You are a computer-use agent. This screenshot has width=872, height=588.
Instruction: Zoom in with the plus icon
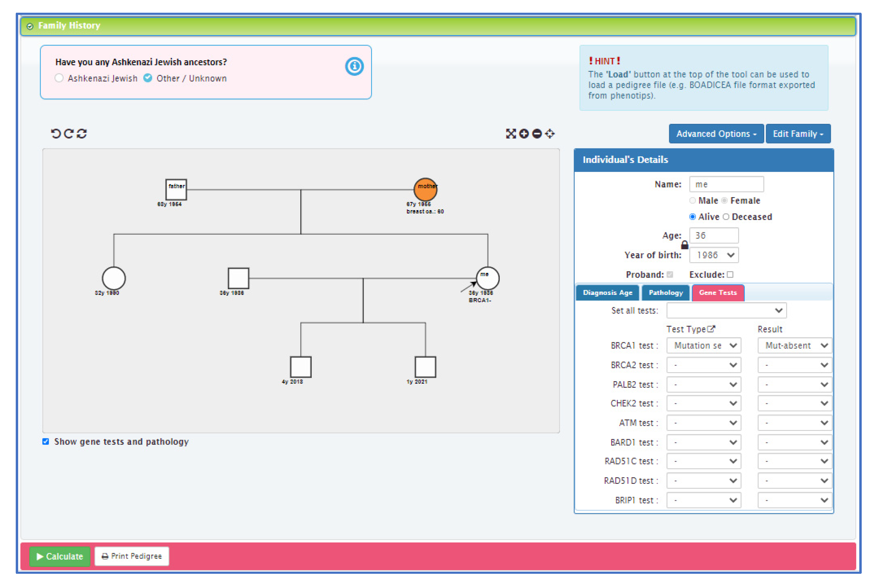[x=524, y=134]
